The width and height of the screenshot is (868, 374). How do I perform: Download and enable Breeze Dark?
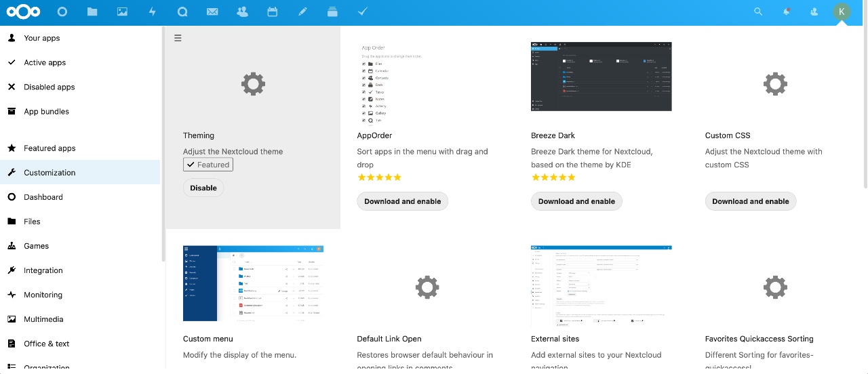[x=576, y=201]
